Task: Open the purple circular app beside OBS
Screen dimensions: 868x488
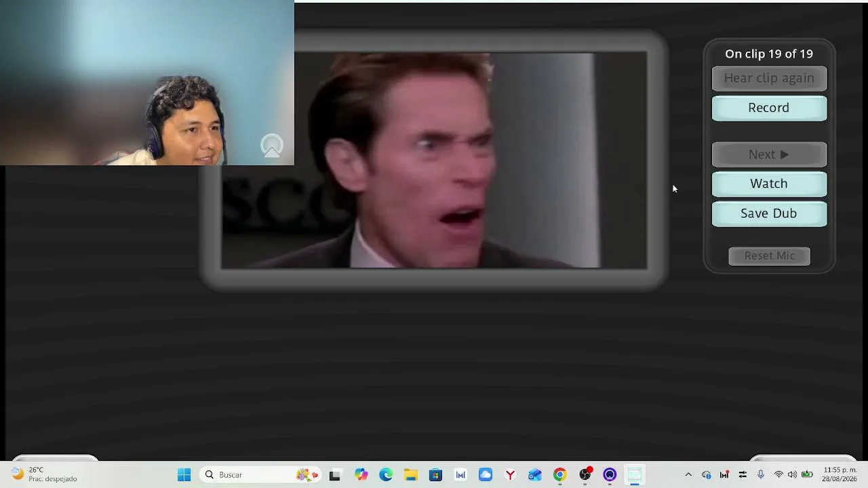Action: (x=610, y=475)
